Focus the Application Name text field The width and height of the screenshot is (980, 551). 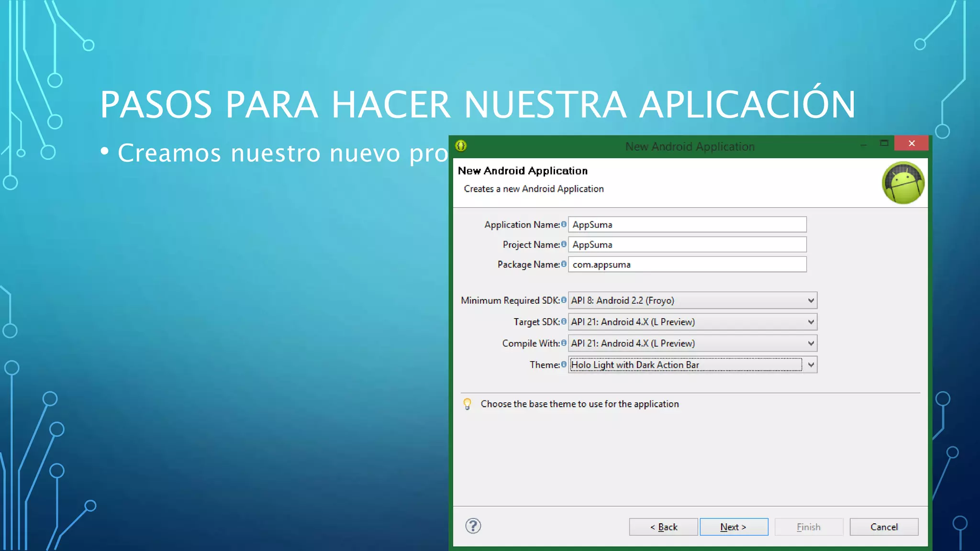[687, 224]
